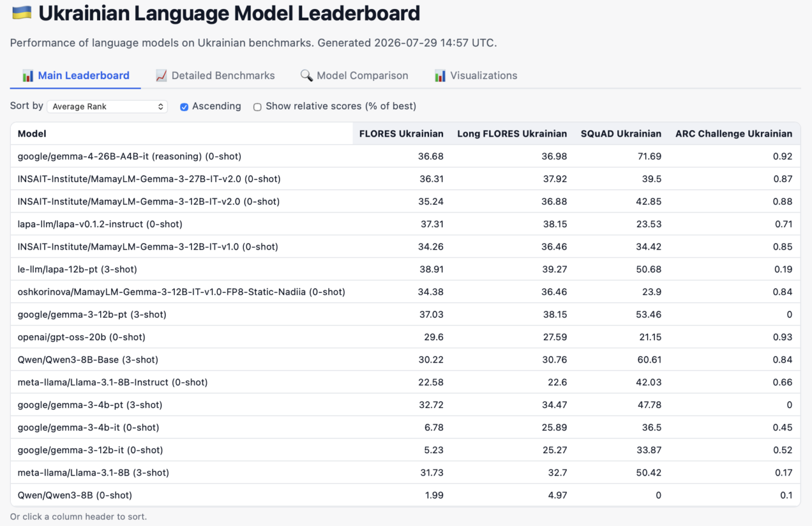Click the google/gemma-3-4b-pt model name
Viewport: 812px width, 526px height.
tap(90, 405)
